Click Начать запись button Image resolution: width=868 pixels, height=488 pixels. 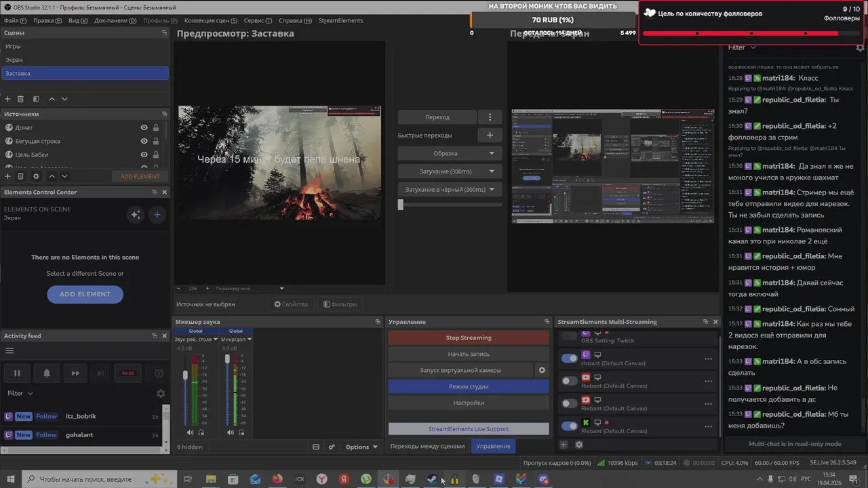[469, 354]
